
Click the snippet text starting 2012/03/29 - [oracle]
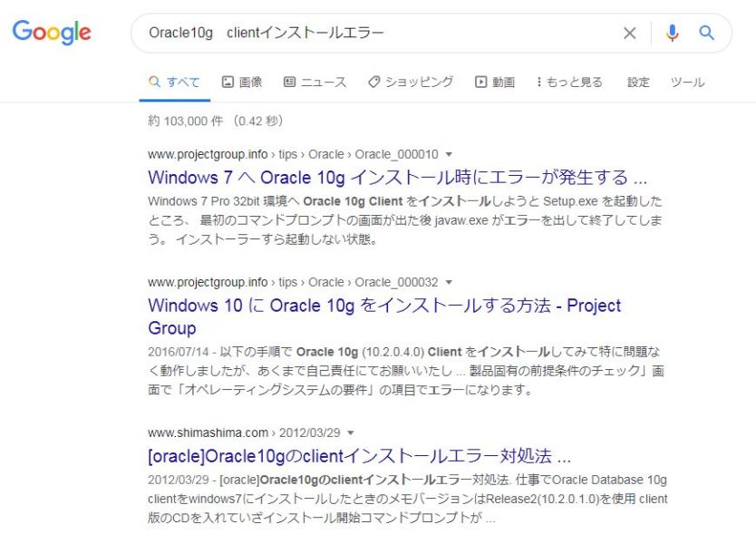point(407,499)
